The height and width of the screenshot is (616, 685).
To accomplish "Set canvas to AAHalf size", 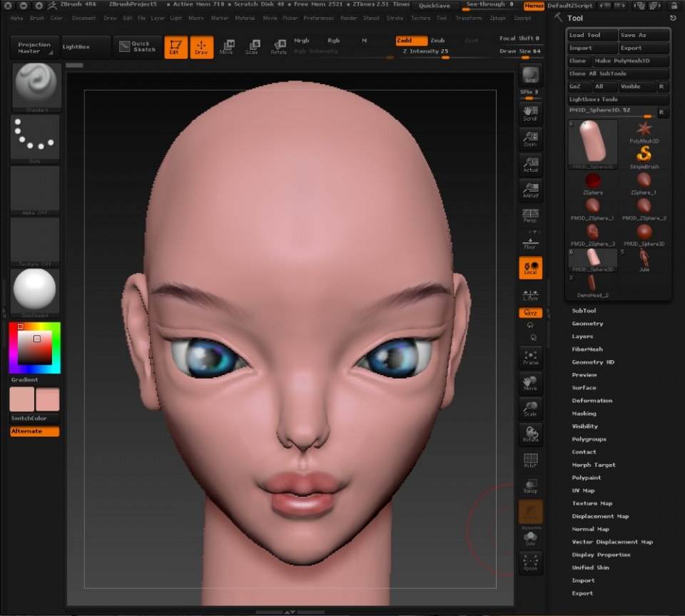I will [x=530, y=190].
